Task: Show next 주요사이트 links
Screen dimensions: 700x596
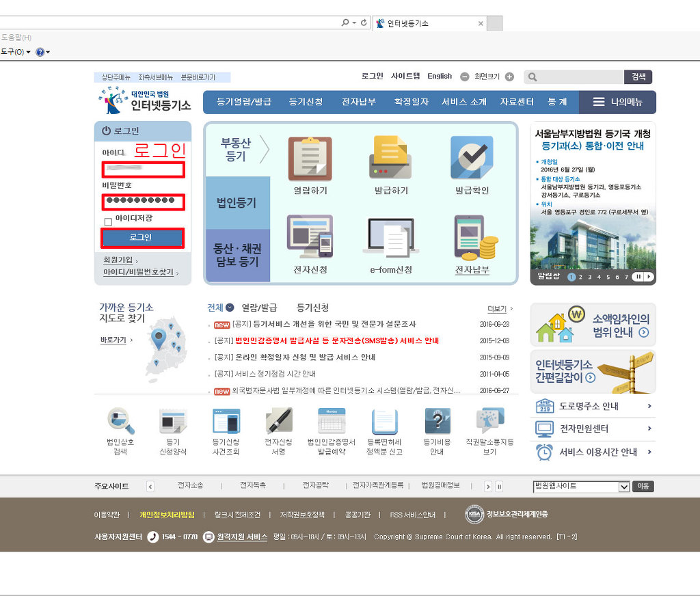Action: pyautogui.click(x=488, y=487)
